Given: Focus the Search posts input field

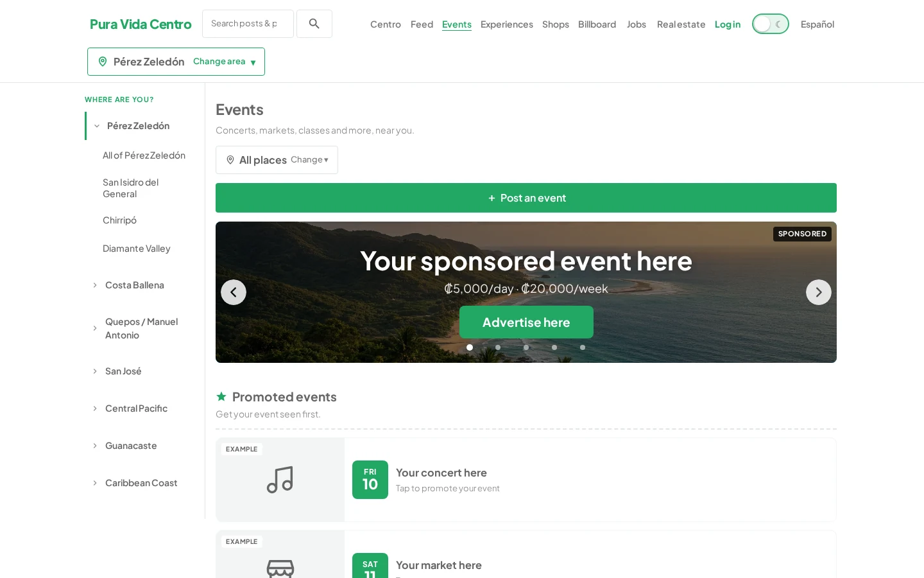Looking at the screenshot, I should coord(248,24).
